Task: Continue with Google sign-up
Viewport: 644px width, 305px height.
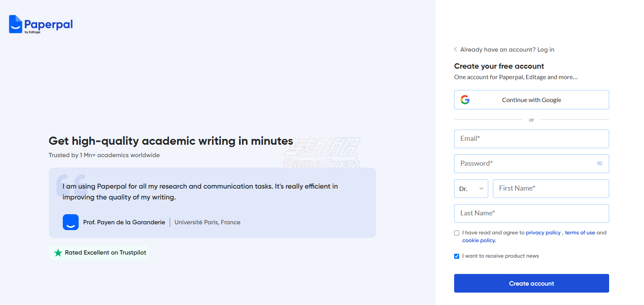Action: (x=532, y=100)
